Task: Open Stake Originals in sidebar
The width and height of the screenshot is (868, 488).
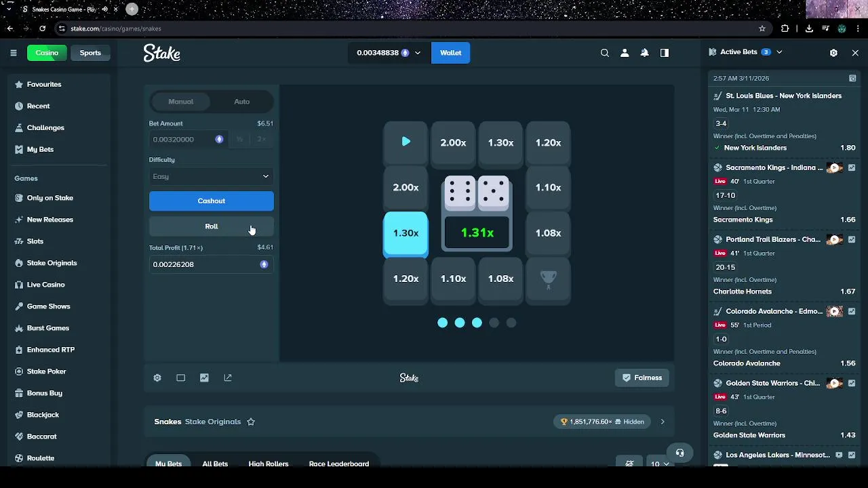Action: (52, 263)
